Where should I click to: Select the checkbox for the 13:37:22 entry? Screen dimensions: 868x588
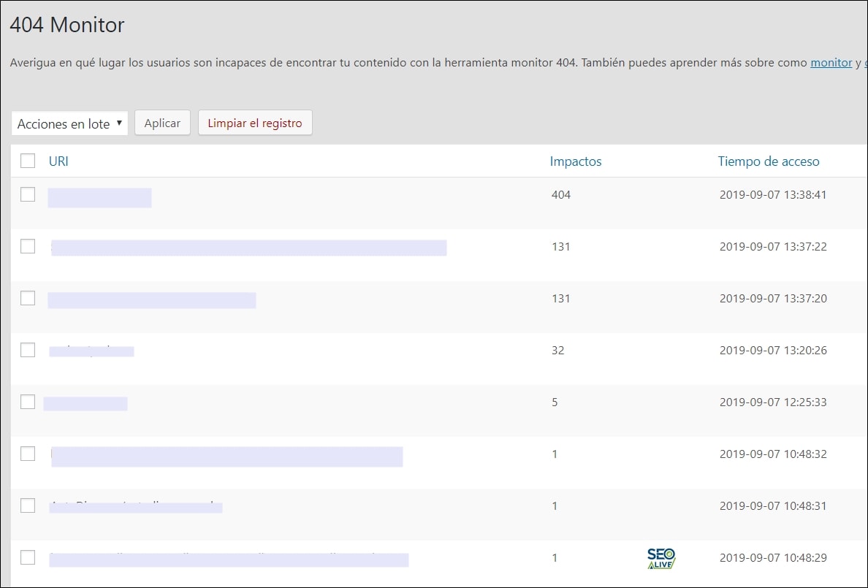click(28, 246)
